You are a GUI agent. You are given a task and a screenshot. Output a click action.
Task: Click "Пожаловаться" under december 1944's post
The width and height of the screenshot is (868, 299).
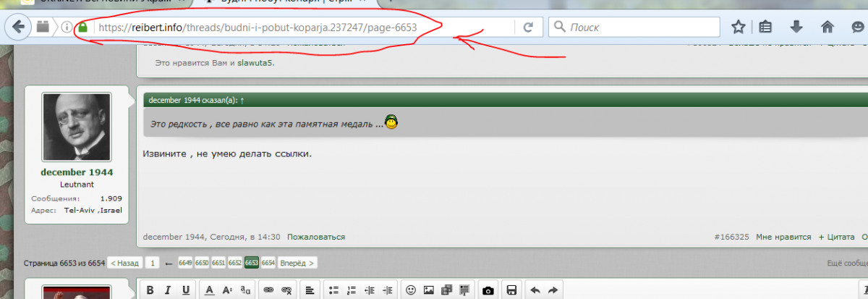316,237
